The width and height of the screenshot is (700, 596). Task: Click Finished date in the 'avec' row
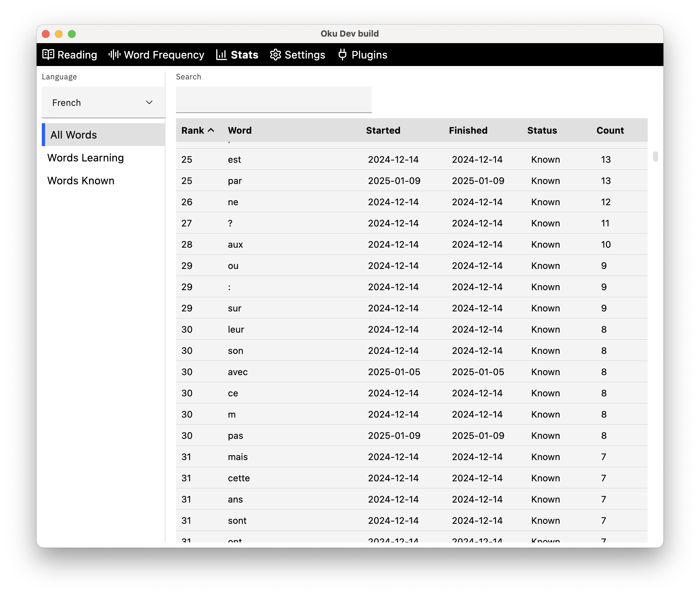478,372
